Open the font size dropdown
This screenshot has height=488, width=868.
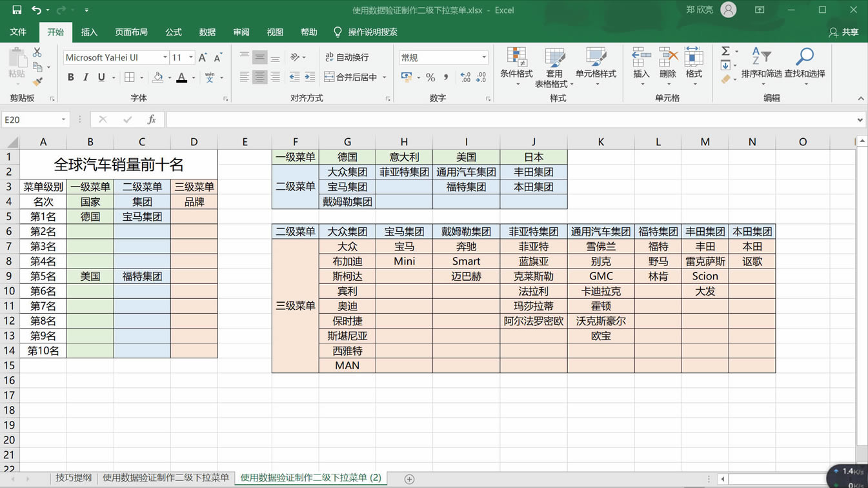point(191,57)
